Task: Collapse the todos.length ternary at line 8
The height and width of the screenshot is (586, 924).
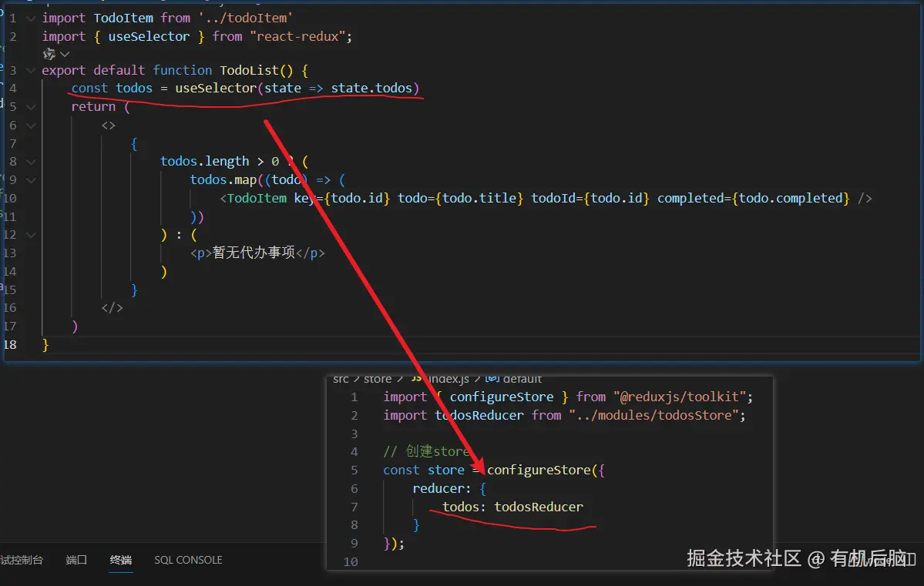Action: (31, 162)
